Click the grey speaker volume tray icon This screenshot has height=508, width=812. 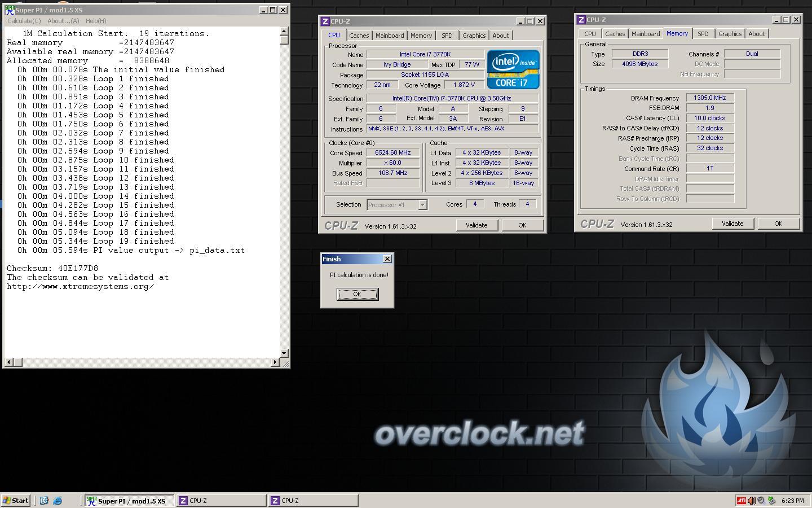pos(761,501)
